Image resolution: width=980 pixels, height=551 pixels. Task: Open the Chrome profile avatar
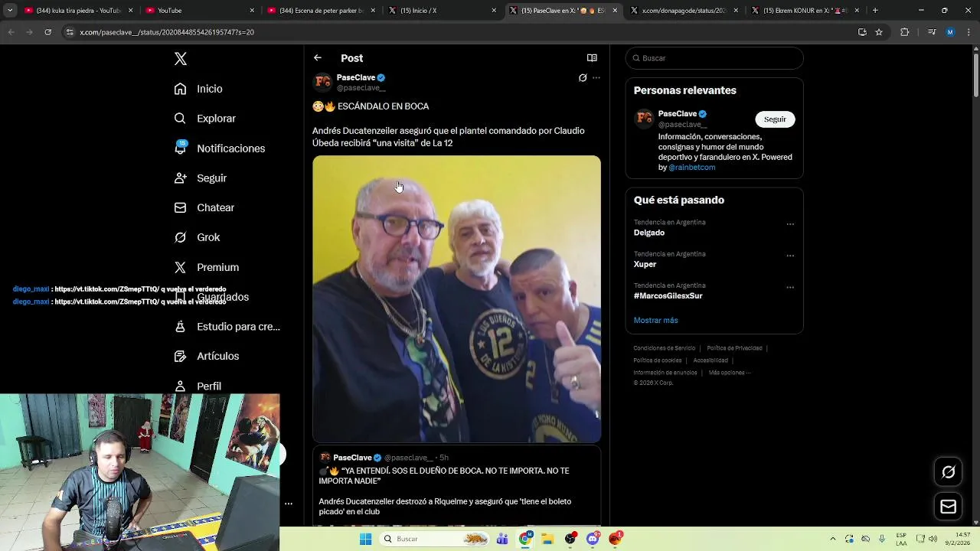coord(950,32)
